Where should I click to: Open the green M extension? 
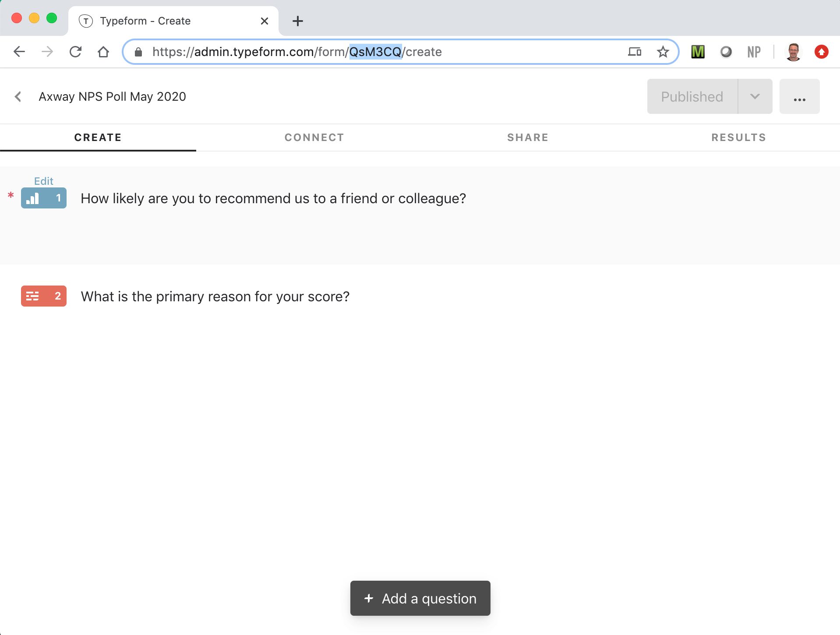click(698, 52)
